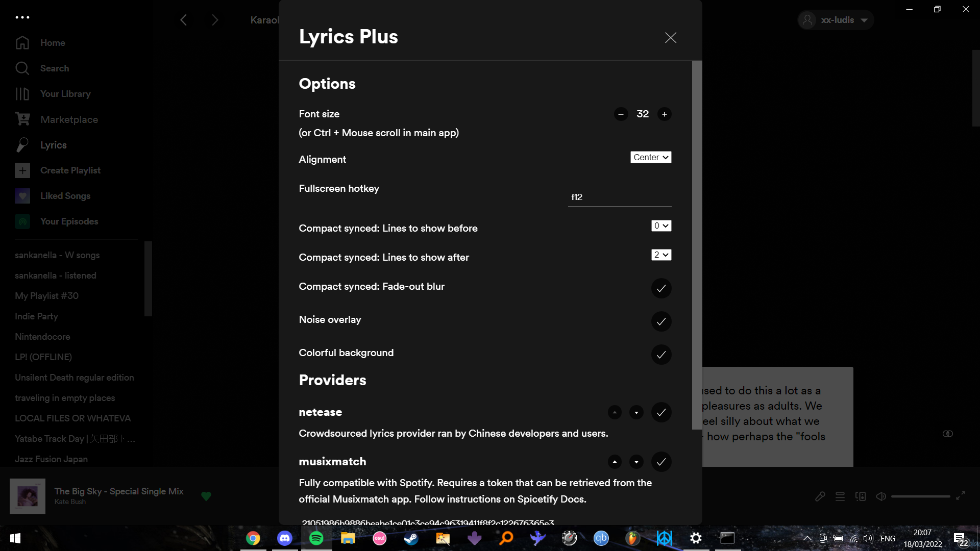Screen dimensions: 980x551
Task: Open Lyrics from the sidebar
Action: [x=53, y=145]
